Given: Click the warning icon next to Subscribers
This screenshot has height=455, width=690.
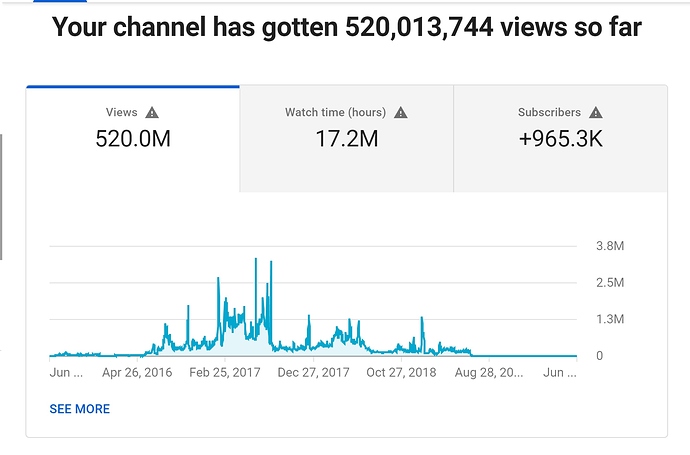Looking at the screenshot, I should tap(595, 113).
